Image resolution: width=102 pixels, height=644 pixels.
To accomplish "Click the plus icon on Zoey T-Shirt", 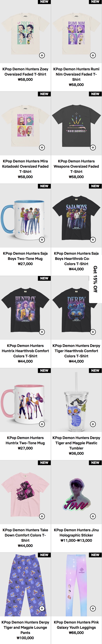I will point(42,55).
